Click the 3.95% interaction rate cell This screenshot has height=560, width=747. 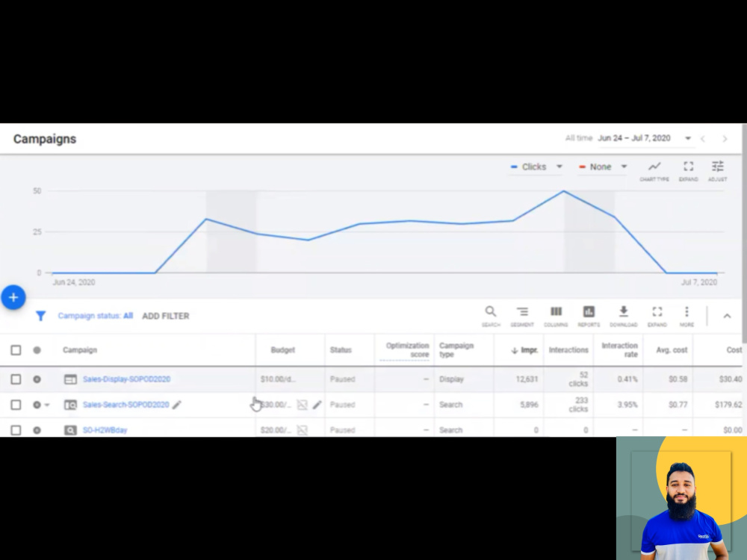click(627, 405)
